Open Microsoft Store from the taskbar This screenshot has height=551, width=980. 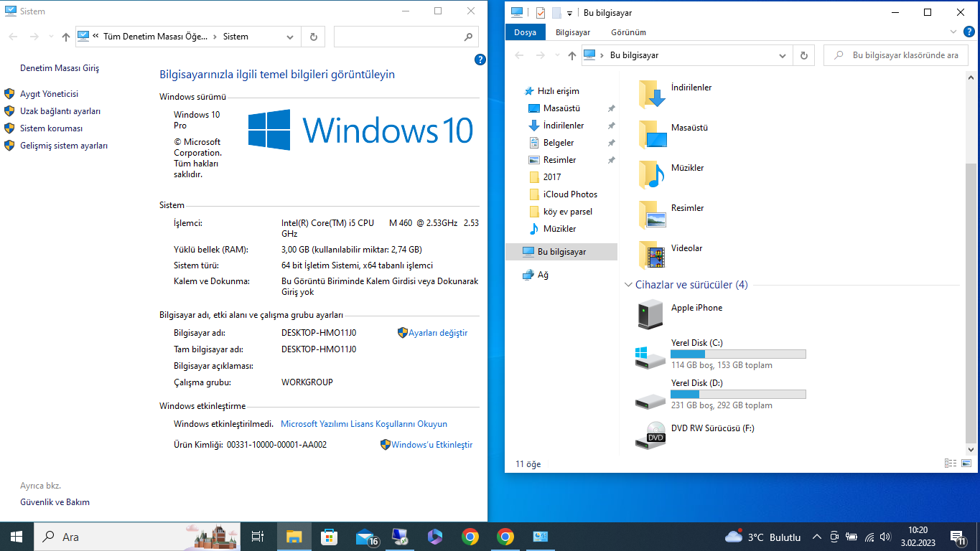(x=329, y=537)
